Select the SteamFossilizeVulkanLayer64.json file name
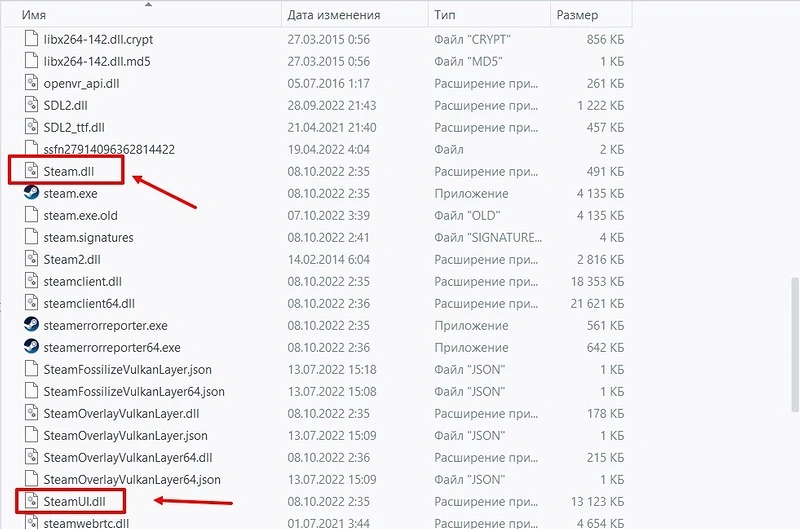Screen dimensions: 800x529 pyautogui.click(x=134, y=391)
